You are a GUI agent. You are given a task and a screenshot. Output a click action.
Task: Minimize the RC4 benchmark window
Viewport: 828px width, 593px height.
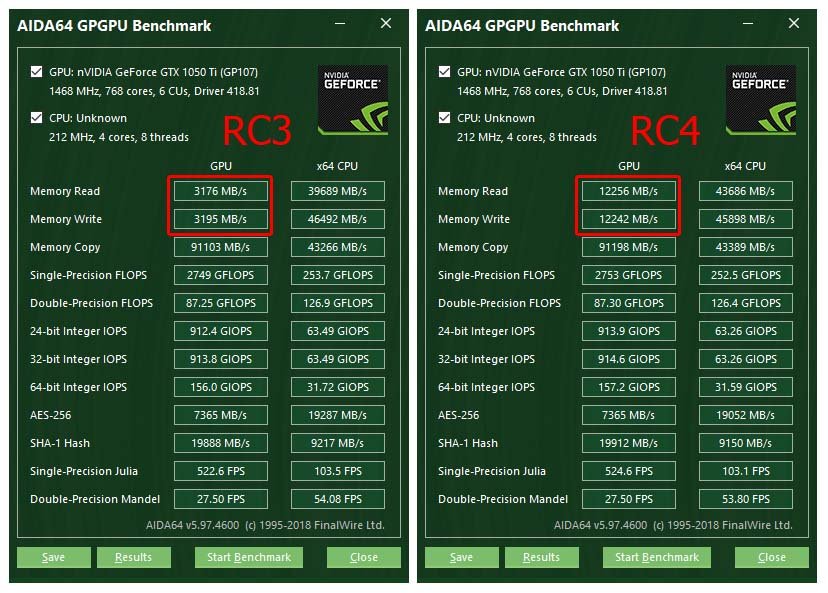pos(748,24)
